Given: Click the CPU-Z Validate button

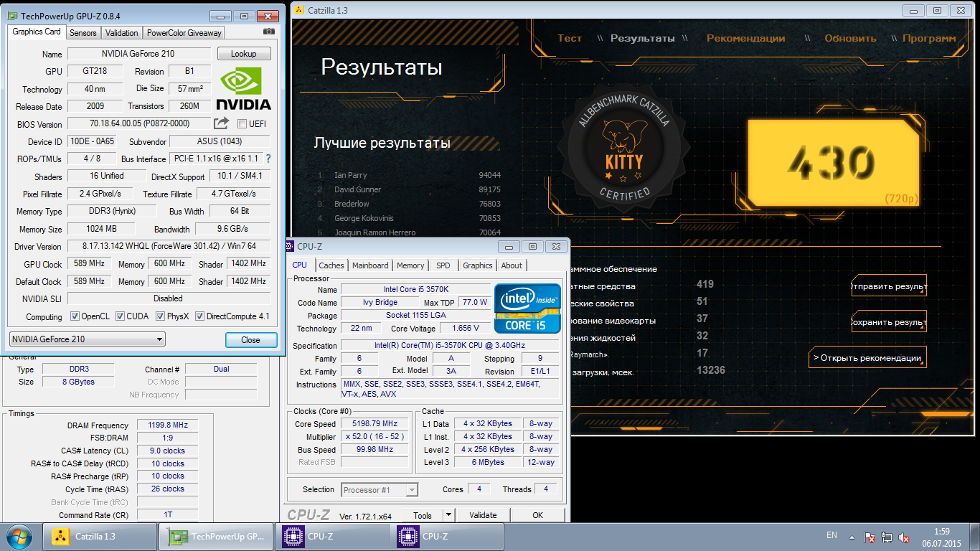Looking at the screenshot, I should (x=483, y=515).
